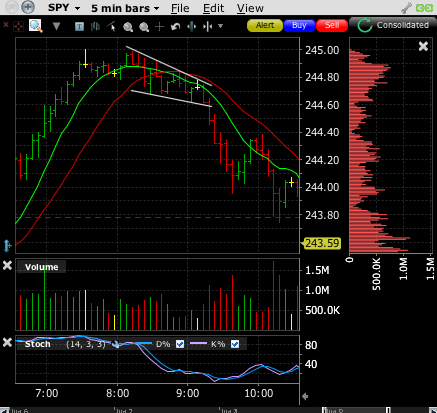Click the gray left arrow by the time axis
437x413 pixels.
point(305,396)
